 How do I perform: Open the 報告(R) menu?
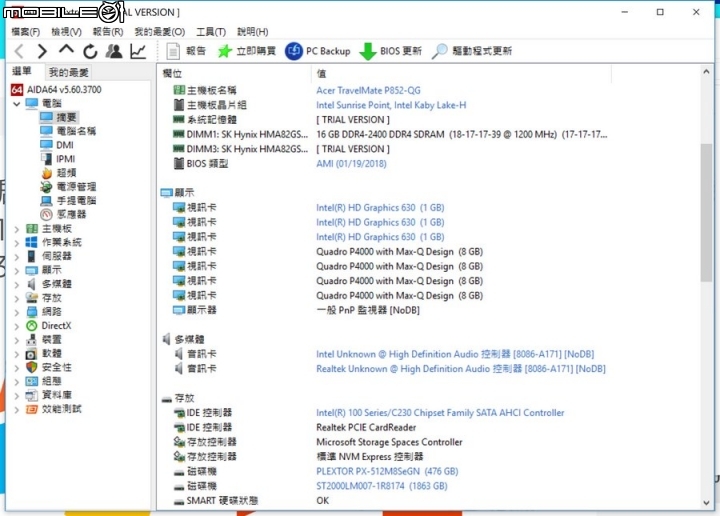[x=108, y=32]
